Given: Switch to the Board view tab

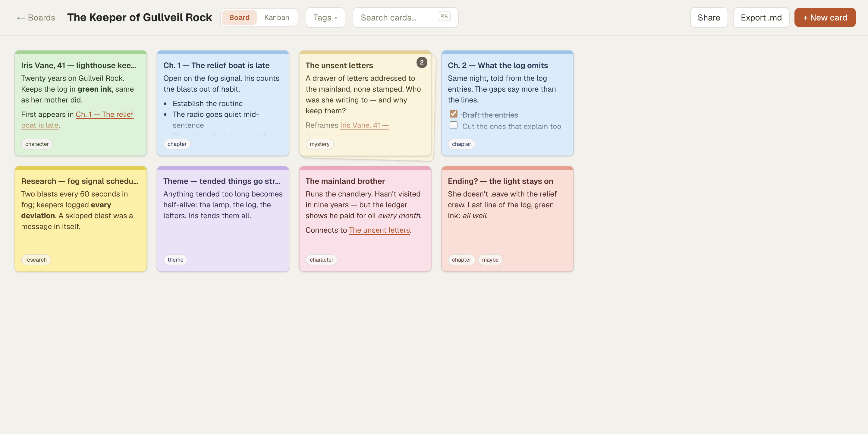Looking at the screenshot, I should click(239, 17).
